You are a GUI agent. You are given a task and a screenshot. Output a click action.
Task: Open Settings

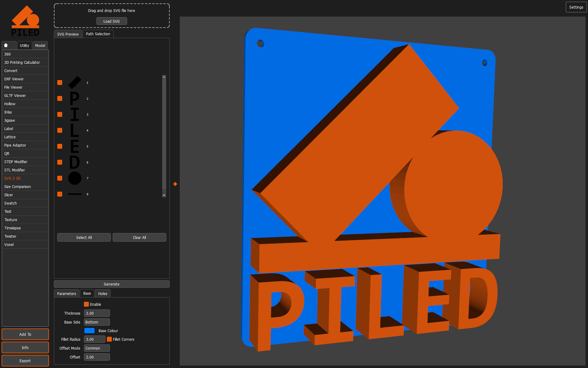(x=576, y=7)
